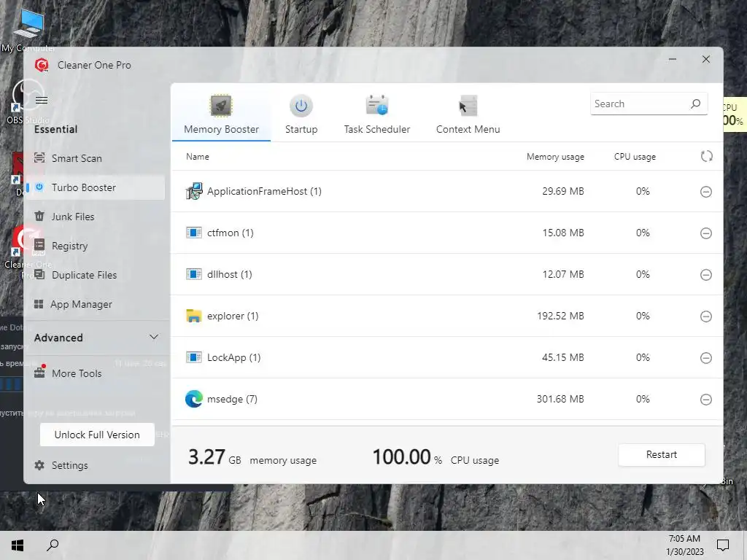747x560 pixels.
Task: Close the Cleaner One Pro window
Action: 706,60
